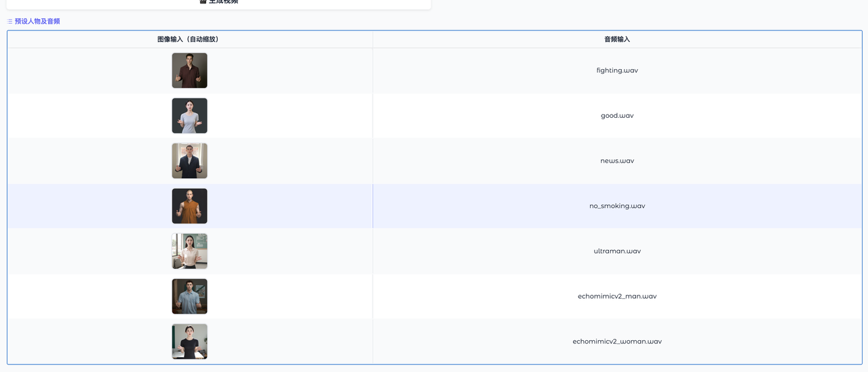The height and width of the screenshot is (372, 868).
Task: Choose the man in blue polo thumbnail
Action: (189, 296)
